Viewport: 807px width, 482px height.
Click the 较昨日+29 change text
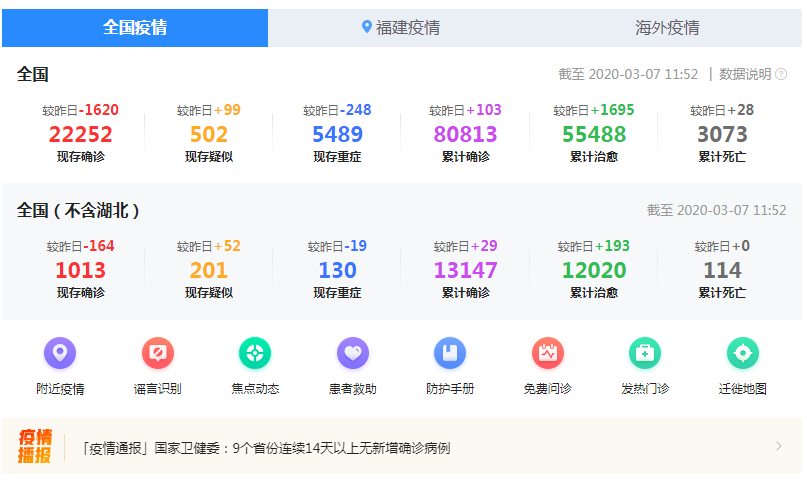pyautogui.click(x=465, y=246)
